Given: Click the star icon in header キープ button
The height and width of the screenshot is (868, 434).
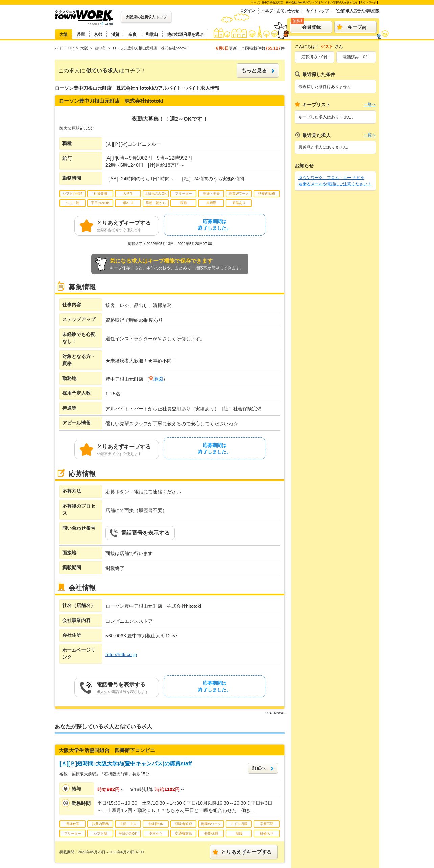Looking at the screenshot, I should point(340,27).
